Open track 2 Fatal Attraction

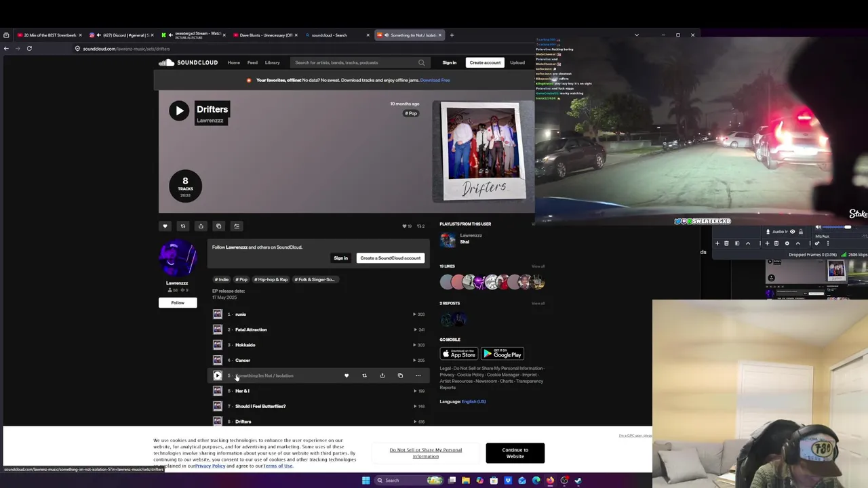pos(251,329)
